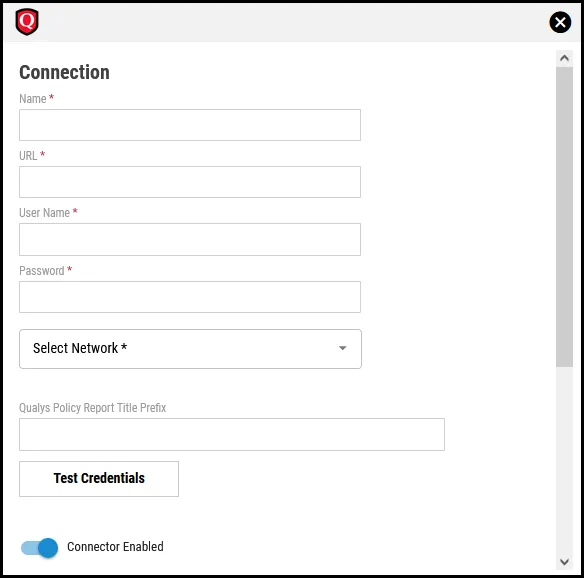Click the Name input field
This screenshot has height=578, width=584.
click(190, 125)
